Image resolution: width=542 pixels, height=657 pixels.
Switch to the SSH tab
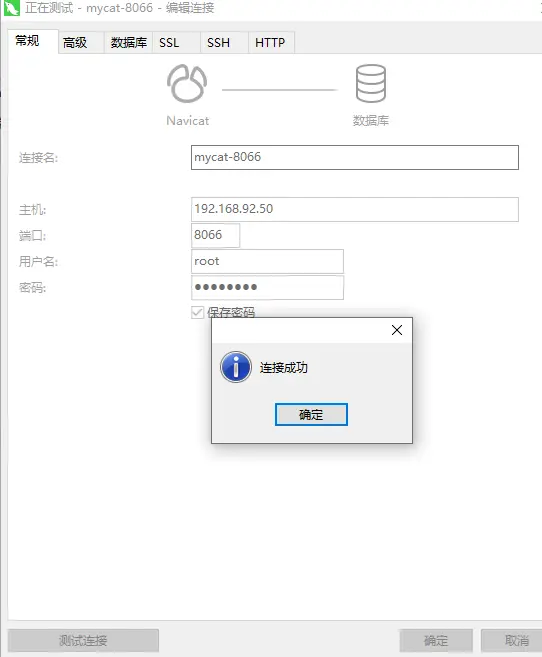click(225, 42)
